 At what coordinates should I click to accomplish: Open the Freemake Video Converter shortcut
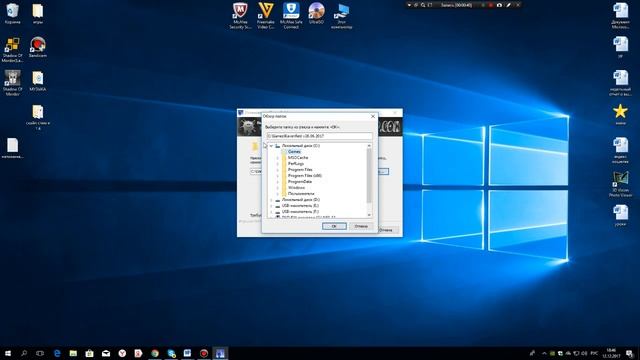pos(266,16)
